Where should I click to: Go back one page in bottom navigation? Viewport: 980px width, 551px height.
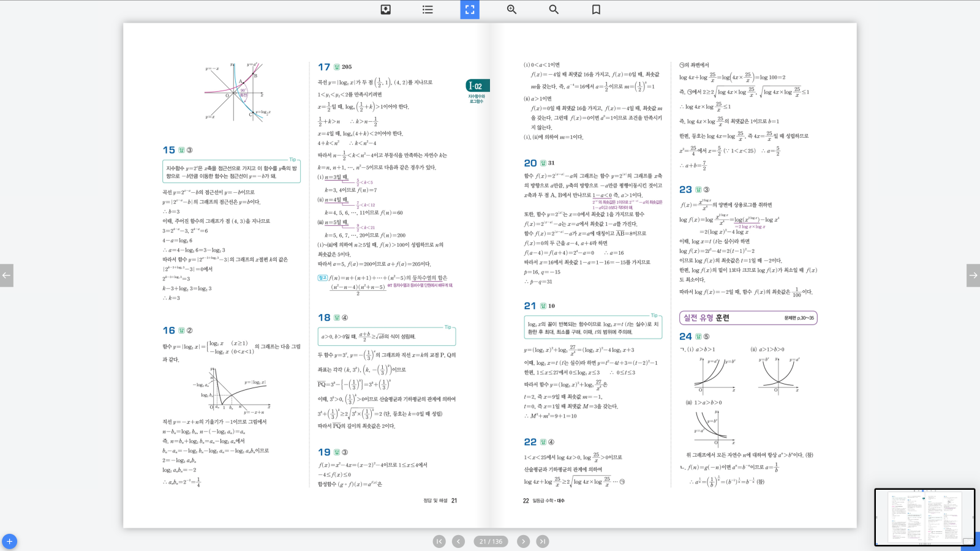[458, 541]
